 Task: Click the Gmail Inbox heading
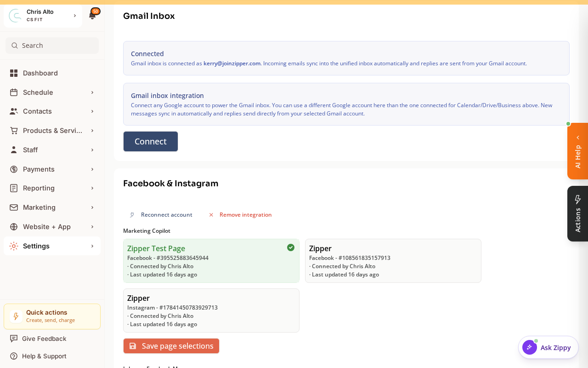[149, 16]
